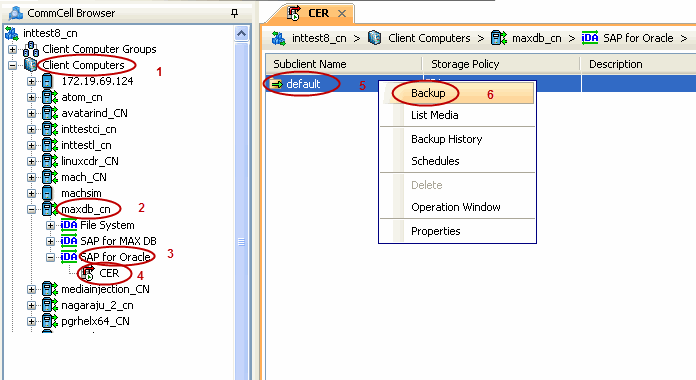Choose Backup from the context menu
This screenshot has height=380, width=696.
[x=458, y=93]
